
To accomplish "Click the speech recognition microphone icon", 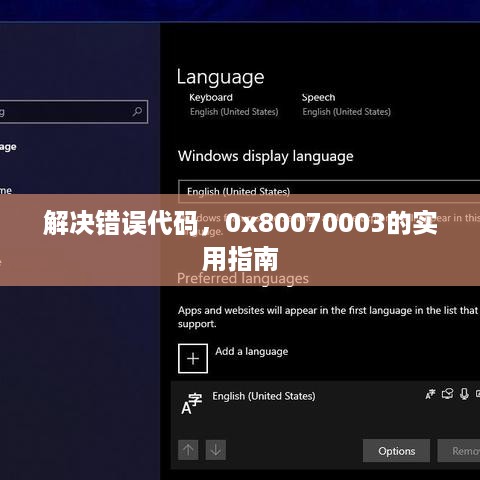I will click(464, 394).
